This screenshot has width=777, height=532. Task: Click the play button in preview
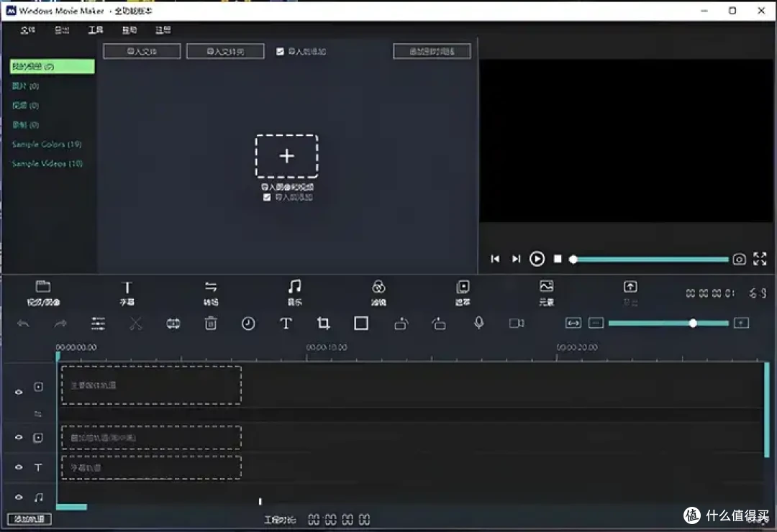[x=537, y=259]
